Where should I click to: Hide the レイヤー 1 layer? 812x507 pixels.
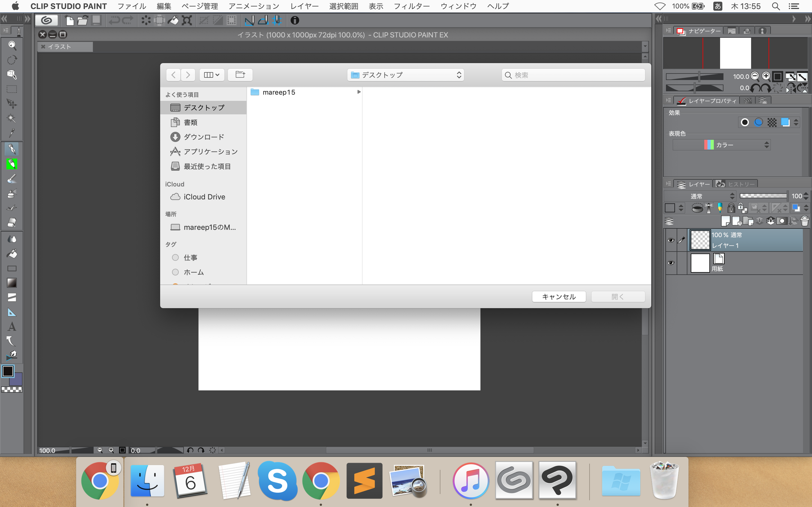[x=670, y=241]
